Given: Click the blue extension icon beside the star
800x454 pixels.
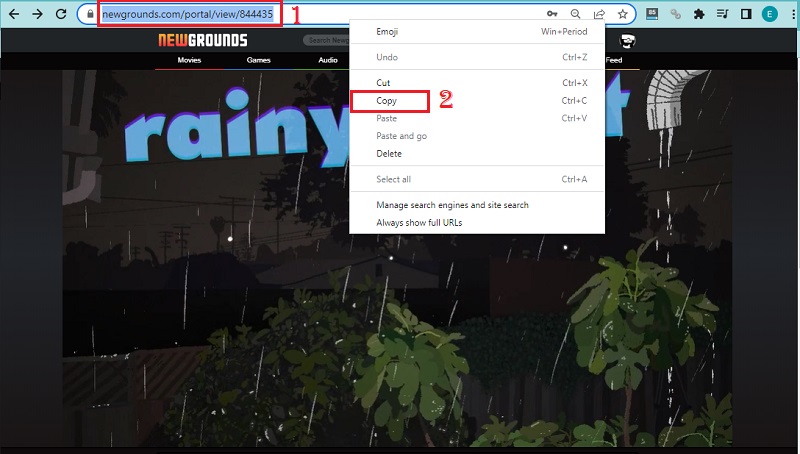Looking at the screenshot, I should click(652, 14).
